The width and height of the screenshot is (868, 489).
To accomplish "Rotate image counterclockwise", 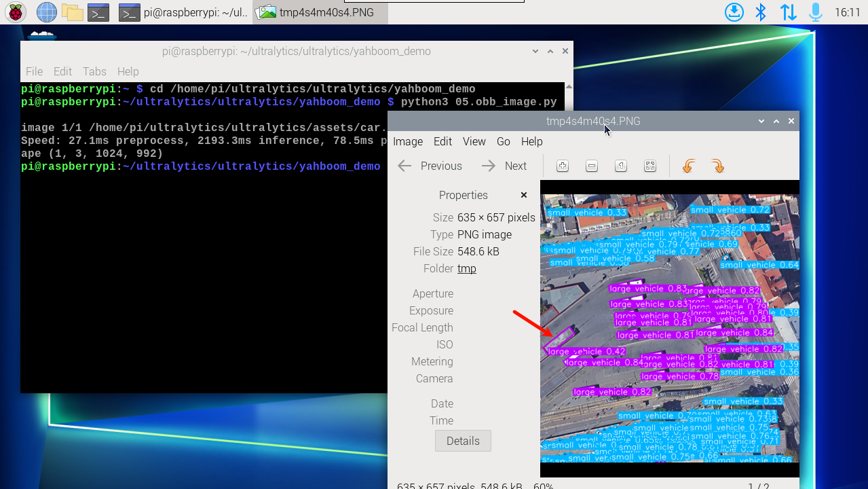I will (x=688, y=166).
